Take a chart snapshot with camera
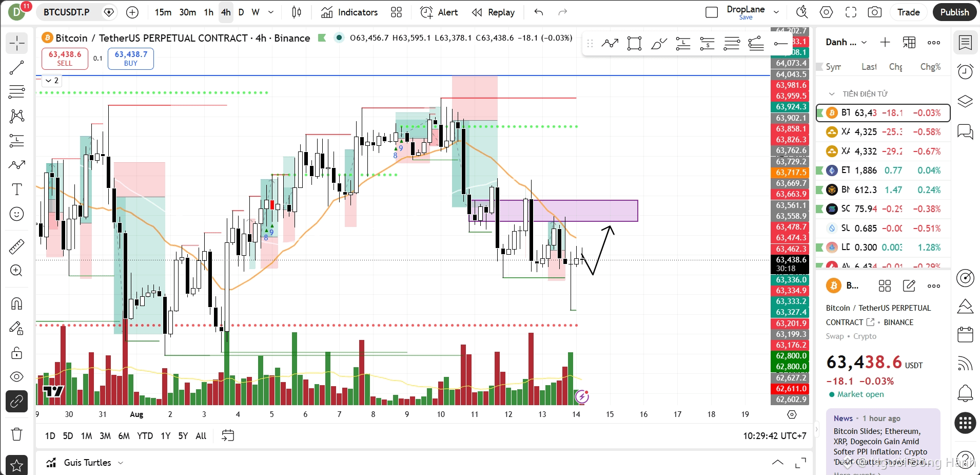980x475 pixels. pos(875,12)
